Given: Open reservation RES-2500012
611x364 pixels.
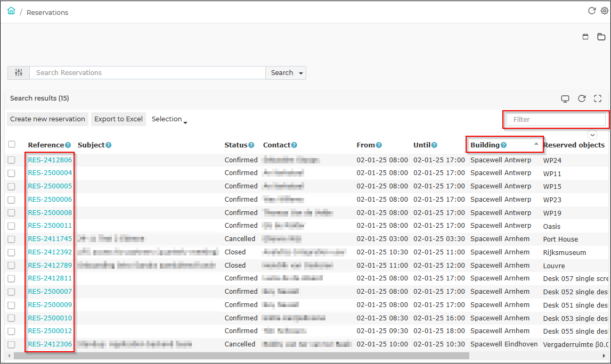Looking at the screenshot, I should [x=50, y=331].
